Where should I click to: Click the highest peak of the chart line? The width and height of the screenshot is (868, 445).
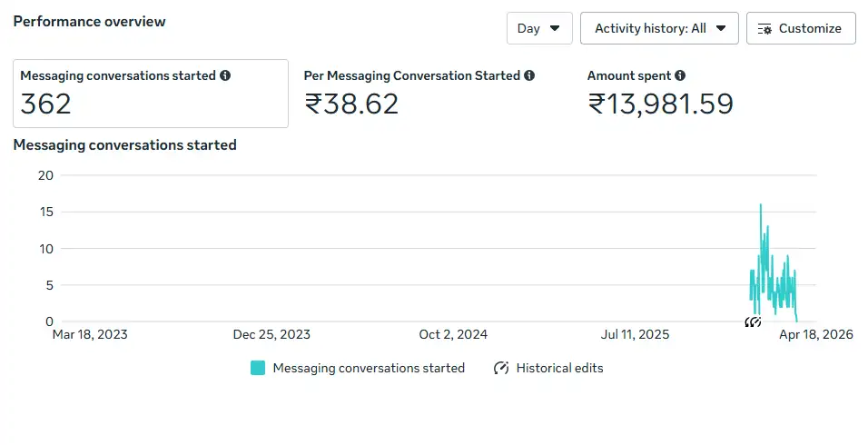click(761, 205)
